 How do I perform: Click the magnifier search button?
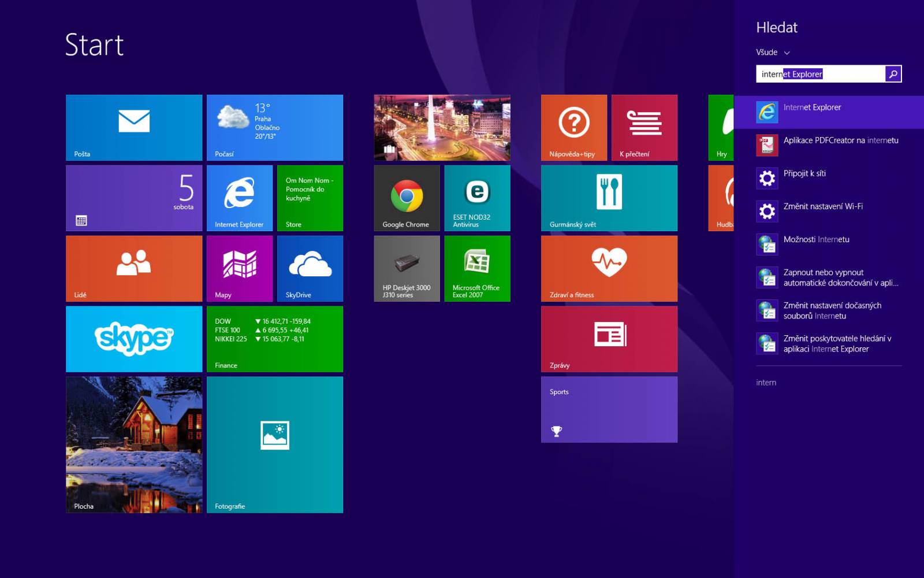[x=893, y=74]
